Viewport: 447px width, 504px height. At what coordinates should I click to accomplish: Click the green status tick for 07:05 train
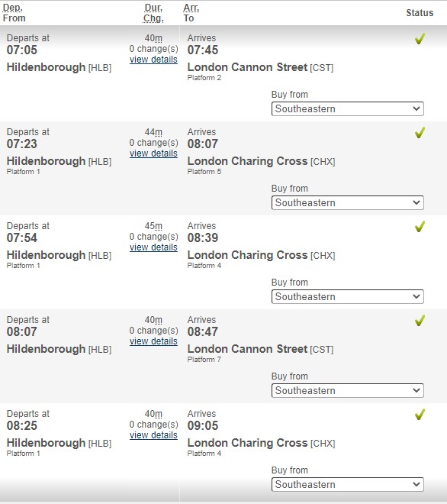(420, 39)
